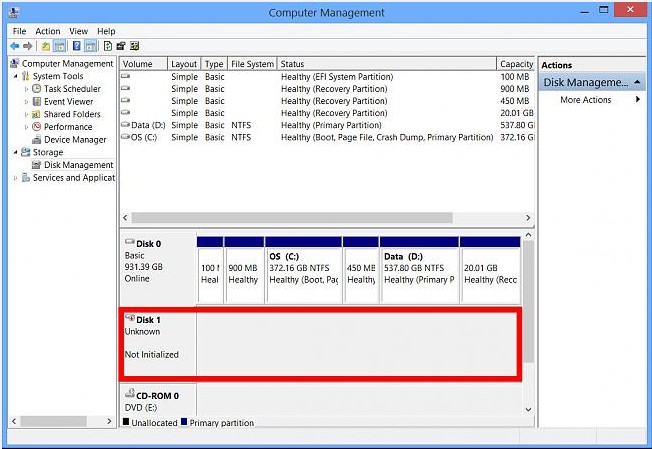Click the volume list horizontal scrollbar thumb
The image size is (652, 449).
[292, 217]
